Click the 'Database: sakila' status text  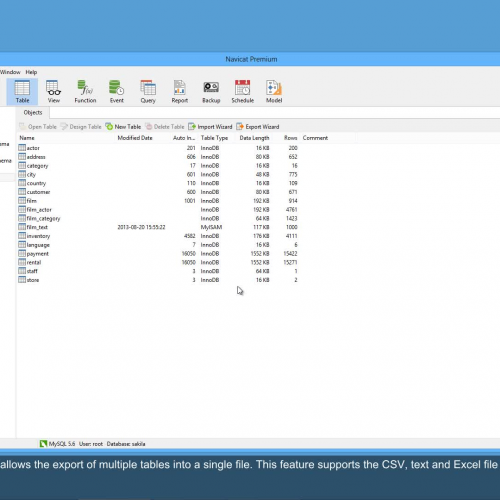pos(126,444)
